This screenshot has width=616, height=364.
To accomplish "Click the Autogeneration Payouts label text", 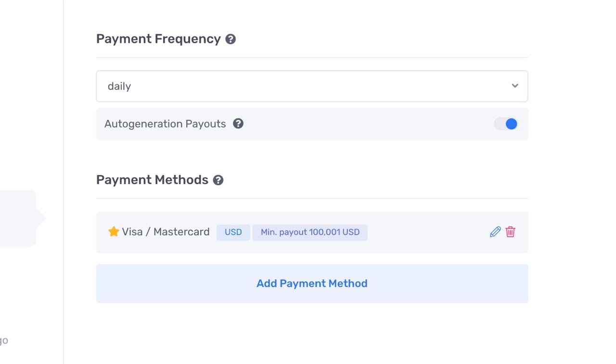I will coord(165,124).
